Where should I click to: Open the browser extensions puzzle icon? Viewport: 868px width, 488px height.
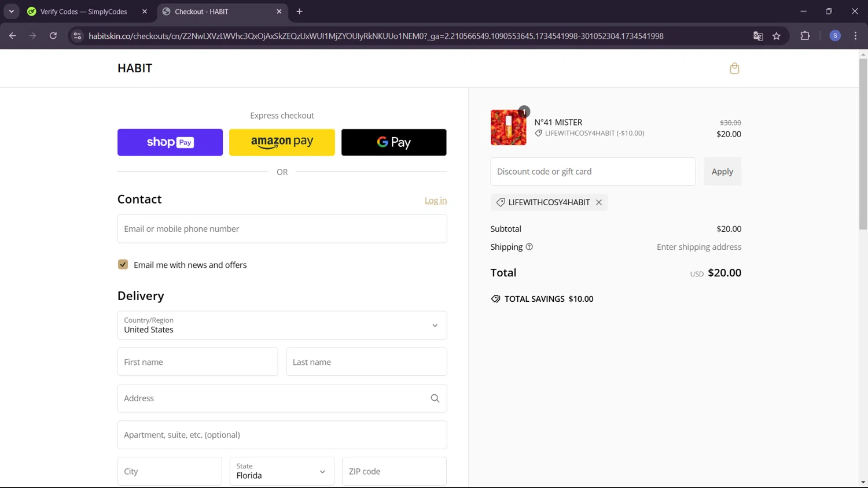coord(805,36)
